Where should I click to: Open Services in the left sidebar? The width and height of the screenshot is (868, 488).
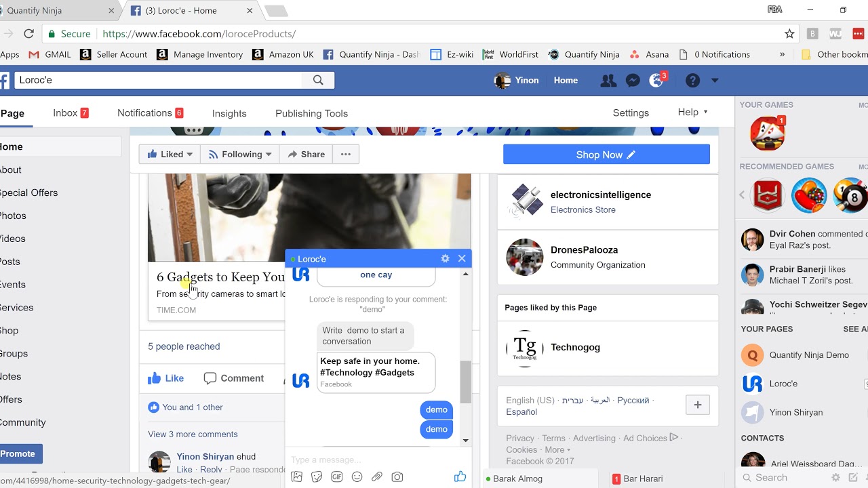click(x=16, y=308)
